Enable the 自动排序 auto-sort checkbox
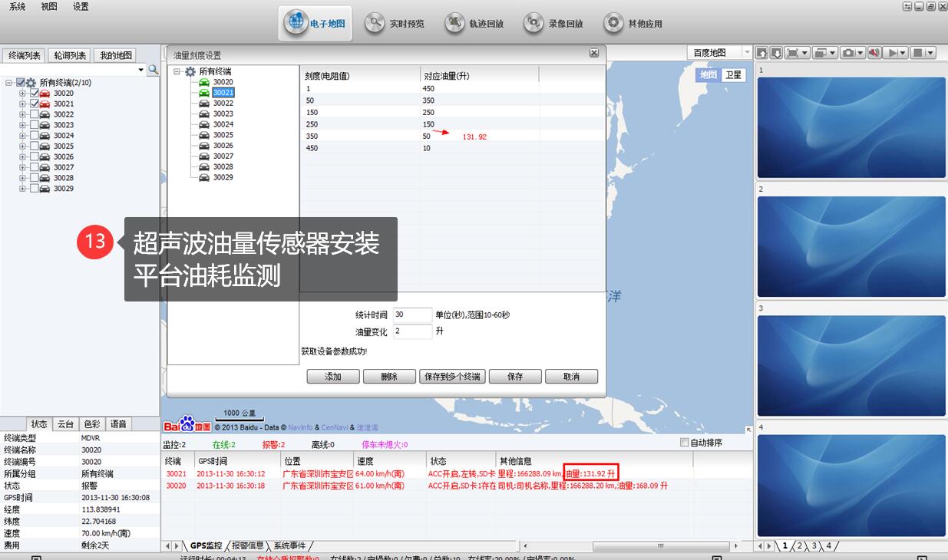Image resolution: width=948 pixels, height=560 pixels. tap(685, 443)
